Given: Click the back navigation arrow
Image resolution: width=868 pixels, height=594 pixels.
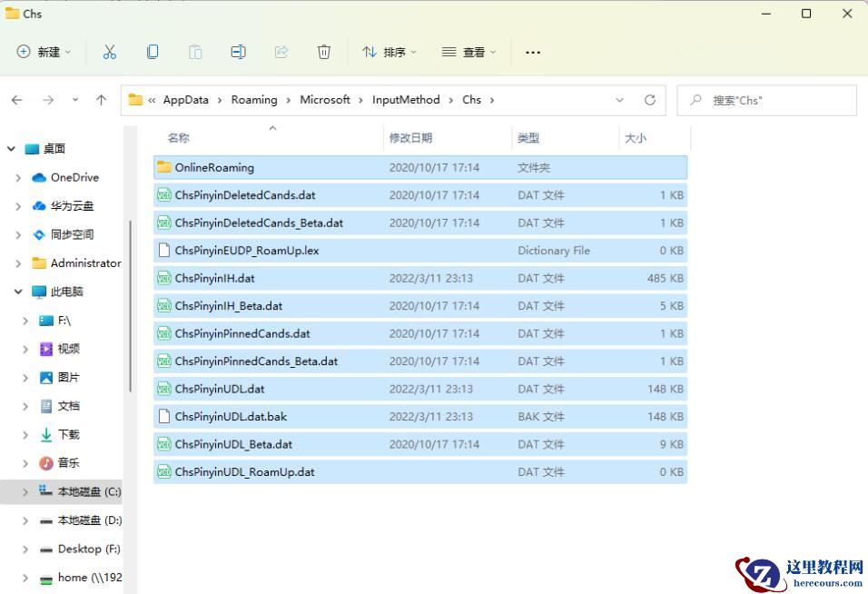Looking at the screenshot, I should click(x=16, y=100).
